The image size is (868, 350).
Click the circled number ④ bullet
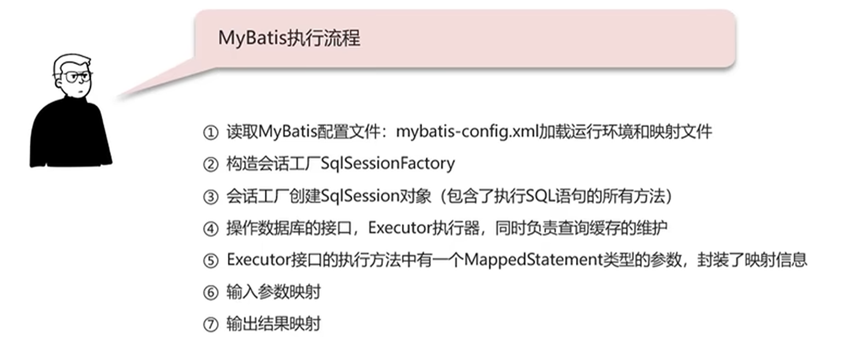click(x=209, y=229)
